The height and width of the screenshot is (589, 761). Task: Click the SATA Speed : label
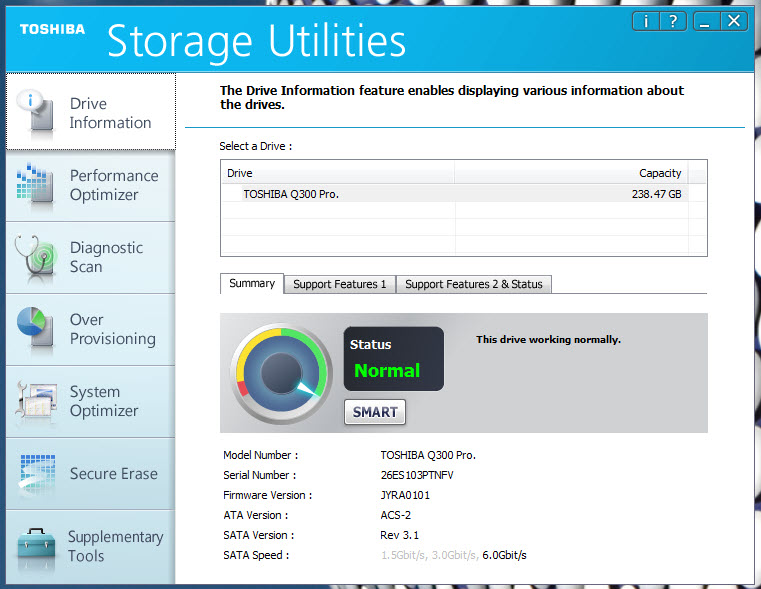tap(256, 555)
